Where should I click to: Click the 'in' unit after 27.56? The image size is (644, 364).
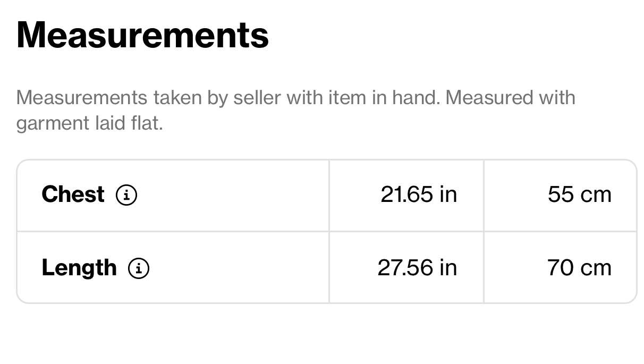tap(448, 268)
